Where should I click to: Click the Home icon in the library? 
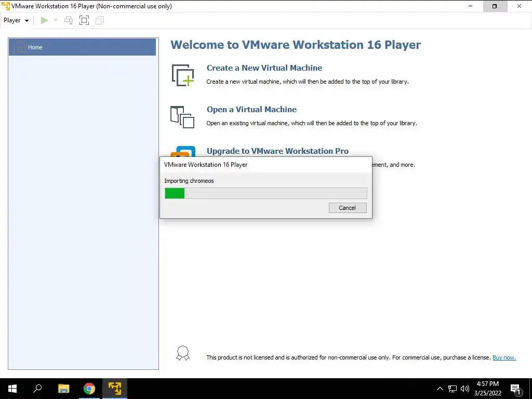(x=19, y=47)
